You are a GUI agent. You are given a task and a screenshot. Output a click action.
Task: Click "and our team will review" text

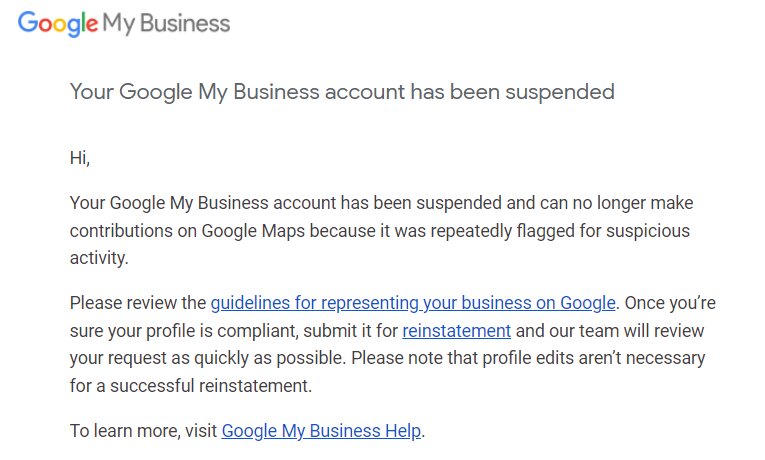pos(610,331)
